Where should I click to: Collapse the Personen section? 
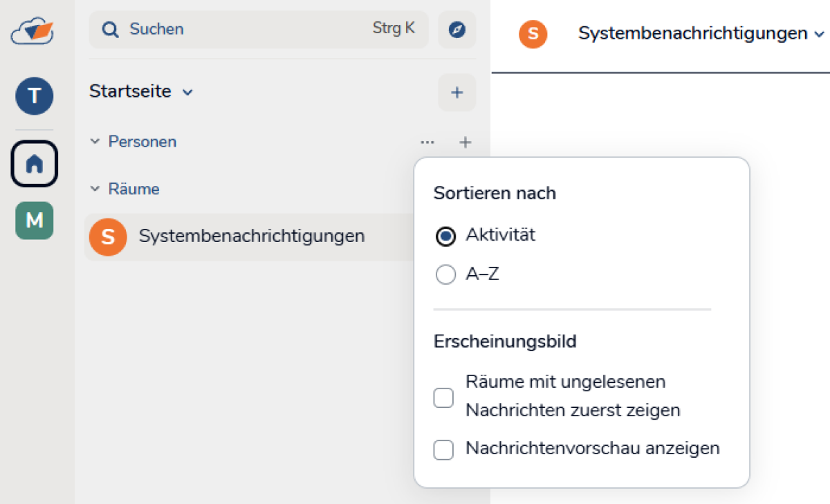click(95, 142)
